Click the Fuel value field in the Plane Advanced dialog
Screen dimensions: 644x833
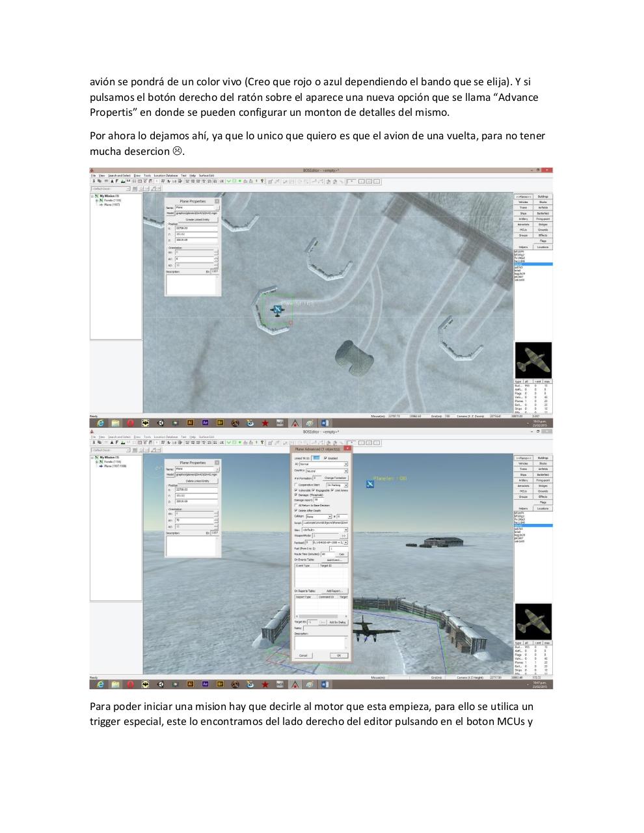tap(338, 549)
